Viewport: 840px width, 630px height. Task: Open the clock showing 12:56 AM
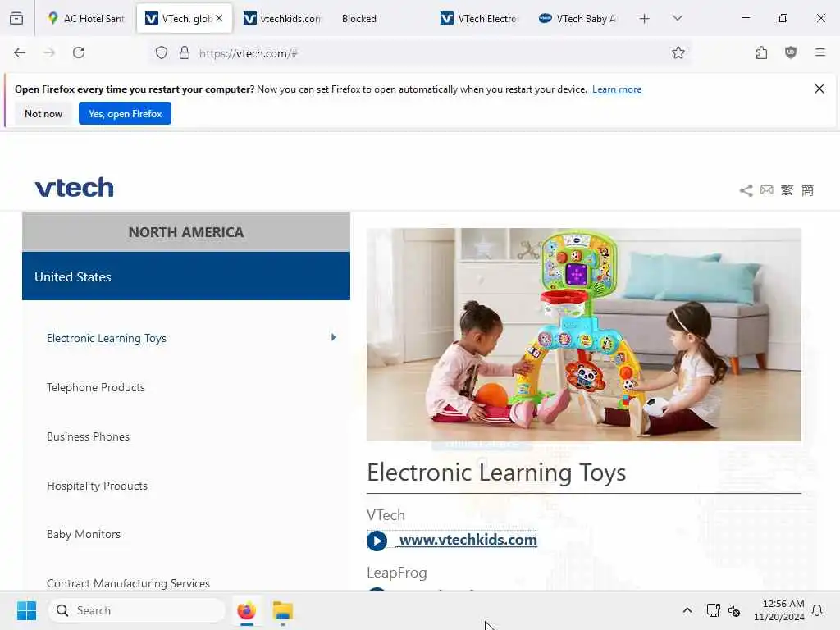point(778,610)
